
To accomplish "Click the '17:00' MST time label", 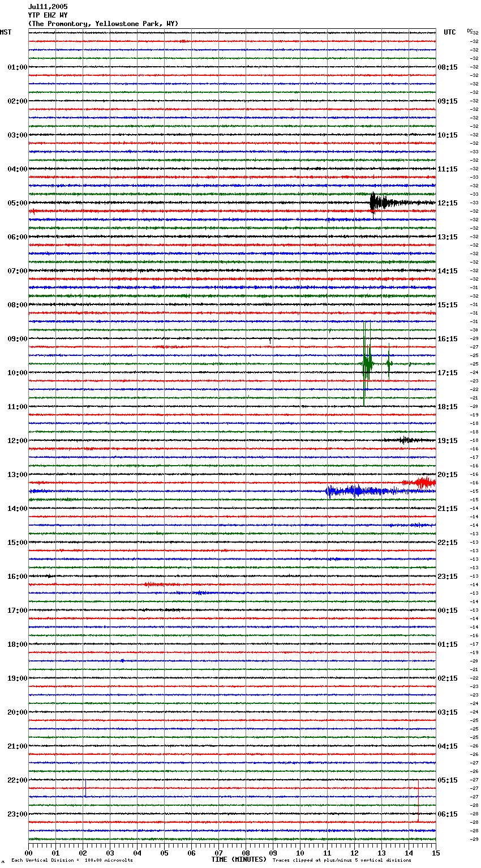I will click(x=18, y=611).
